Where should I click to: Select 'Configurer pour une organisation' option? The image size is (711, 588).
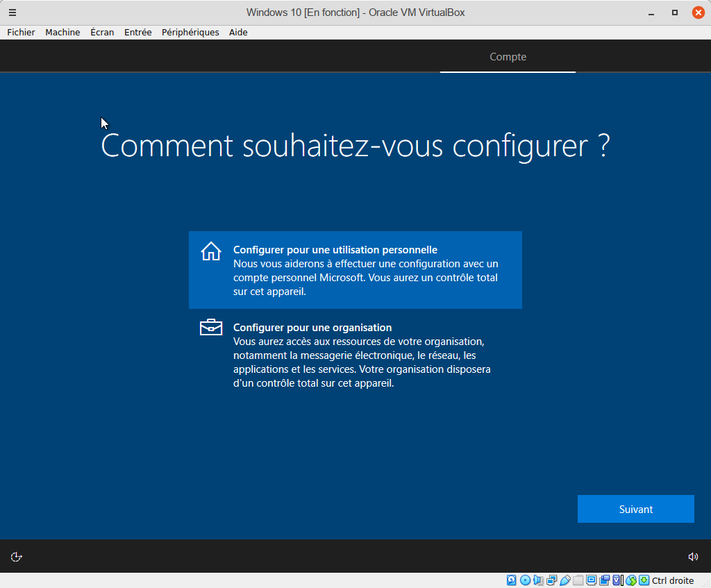pos(355,355)
